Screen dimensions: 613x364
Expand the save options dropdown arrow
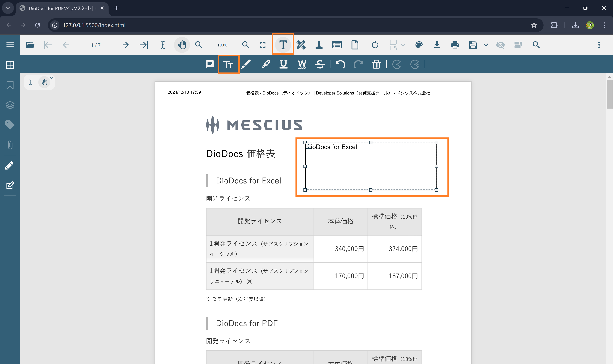tap(485, 45)
